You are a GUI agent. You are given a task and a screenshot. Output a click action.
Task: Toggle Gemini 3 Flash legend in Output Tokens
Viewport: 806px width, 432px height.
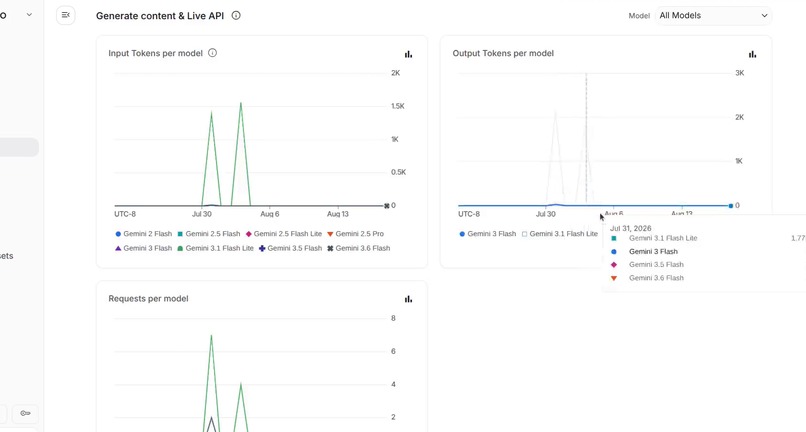pyautogui.click(x=487, y=233)
